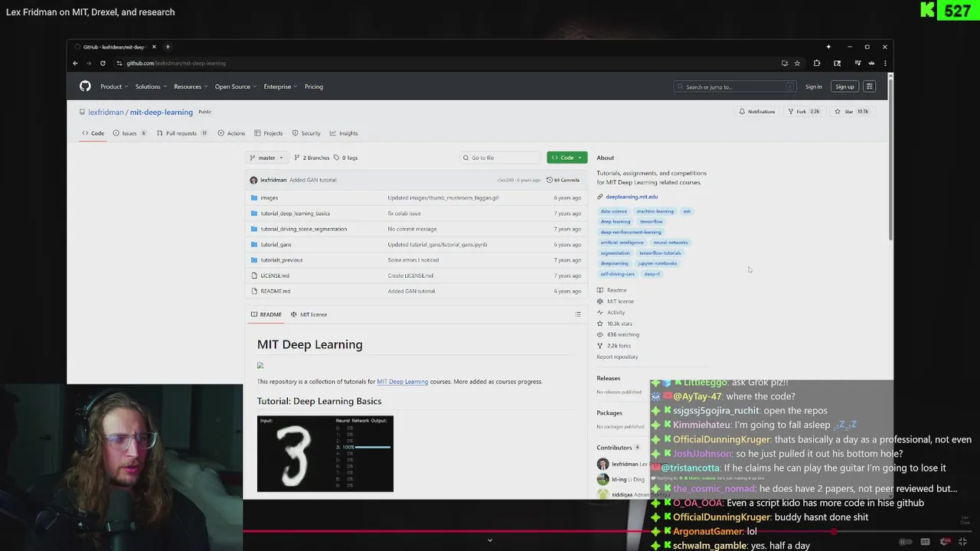This screenshot has width=980, height=551.
Task: Expand the Solutions menu
Action: coord(151,86)
